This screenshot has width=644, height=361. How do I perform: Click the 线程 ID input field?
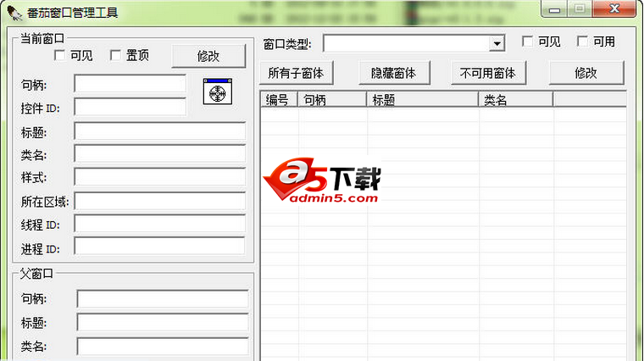(160, 225)
